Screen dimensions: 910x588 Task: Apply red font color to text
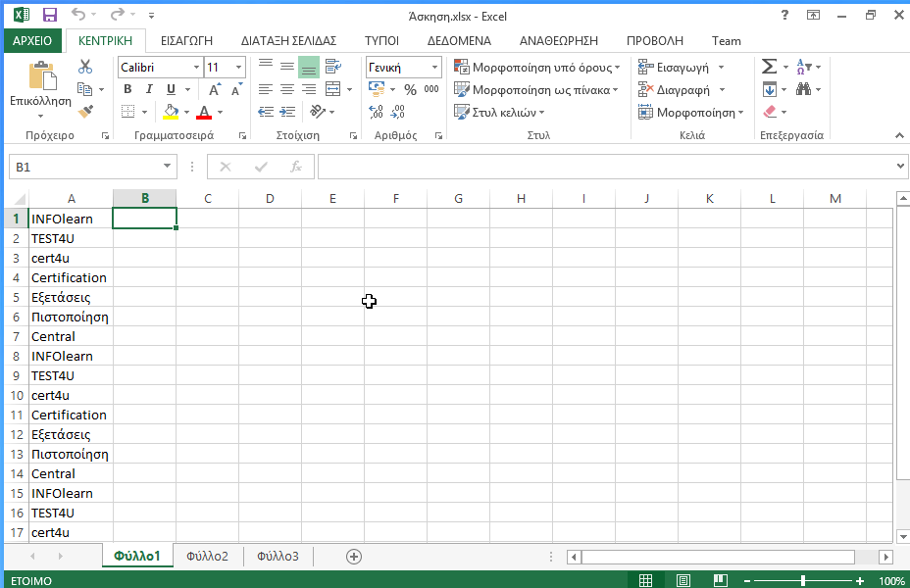coord(204,112)
